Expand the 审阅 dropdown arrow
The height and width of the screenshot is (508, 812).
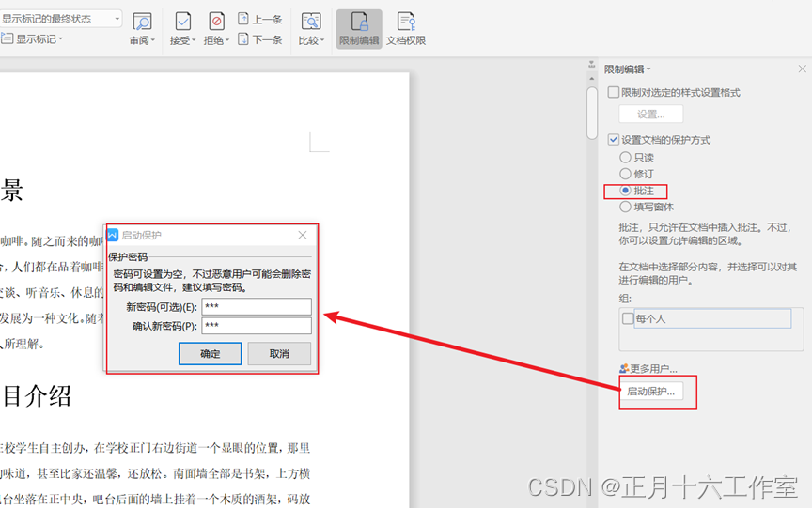click(153, 40)
